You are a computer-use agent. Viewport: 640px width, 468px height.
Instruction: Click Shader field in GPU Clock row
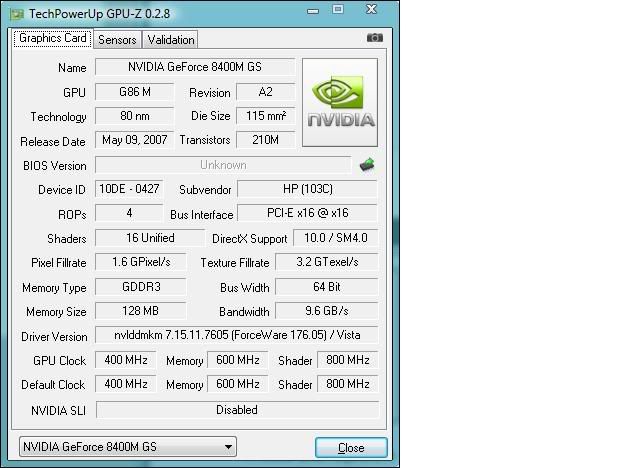coord(348,360)
